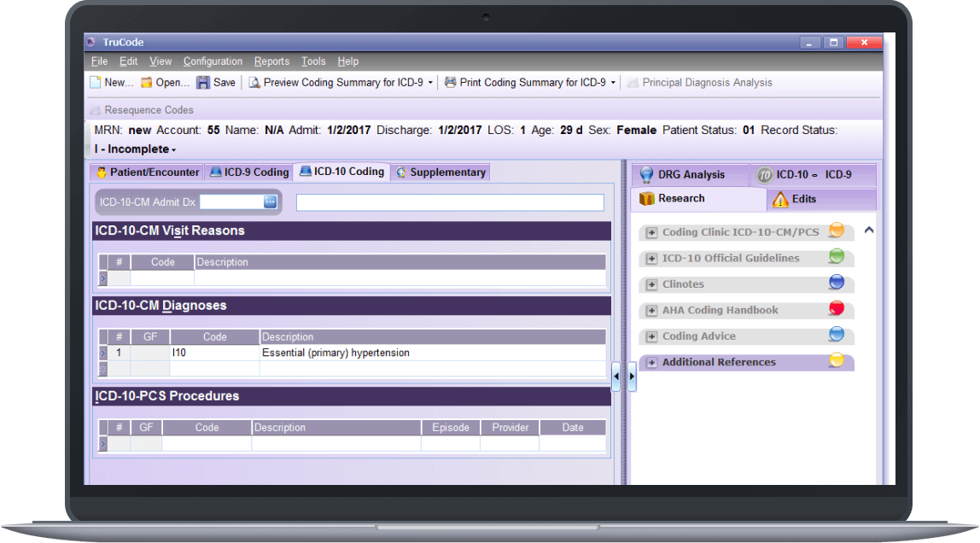Screen dimensions: 980x543
Task: Open the Tools menu
Action: click(x=312, y=61)
